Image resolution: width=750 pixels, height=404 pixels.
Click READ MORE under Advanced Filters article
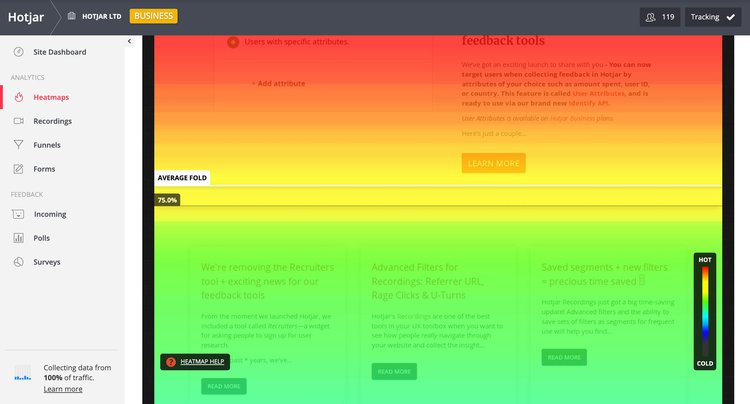pyautogui.click(x=394, y=371)
